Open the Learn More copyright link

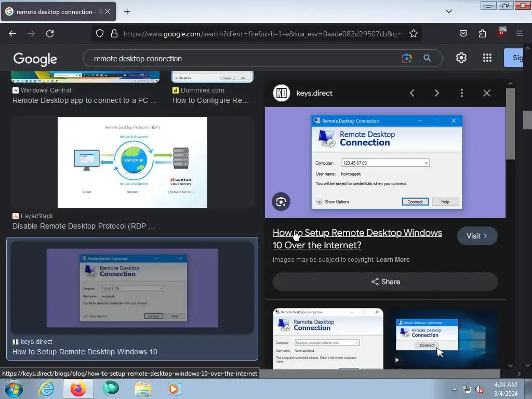[x=393, y=260]
